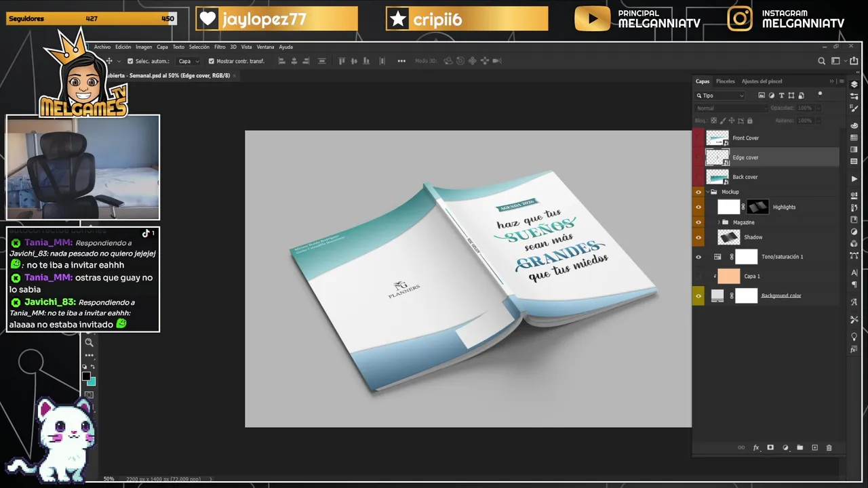868x488 pixels.
Task: Hide the Mockup group
Action: [x=698, y=192]
